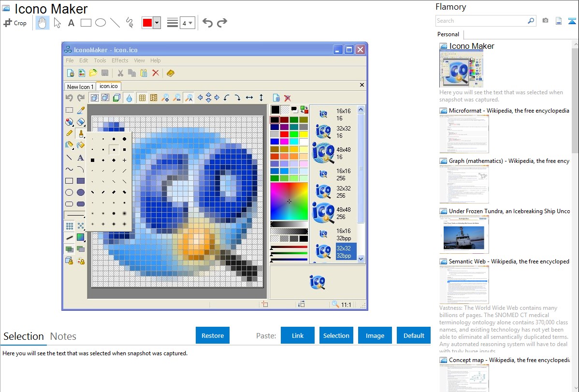
Task: Select the rectangle shape tool
Action: [86, 23]
